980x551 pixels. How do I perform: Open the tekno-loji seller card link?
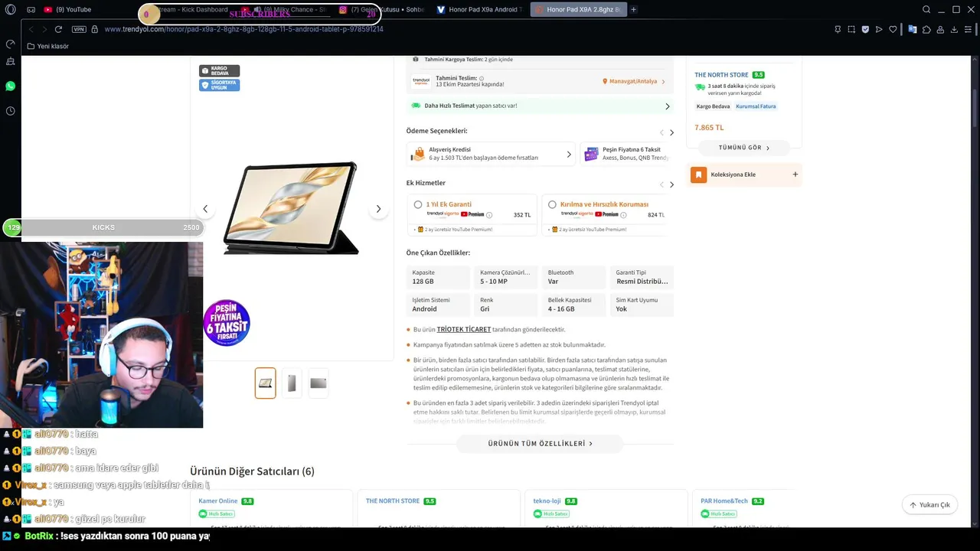click(x=547, y=501)
